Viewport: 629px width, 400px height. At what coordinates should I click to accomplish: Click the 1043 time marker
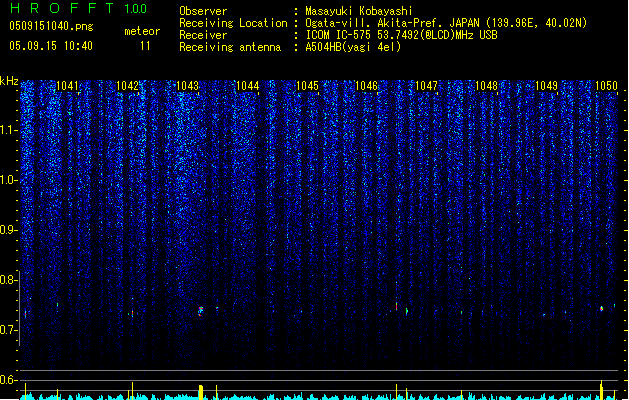[x=187, y=86]
